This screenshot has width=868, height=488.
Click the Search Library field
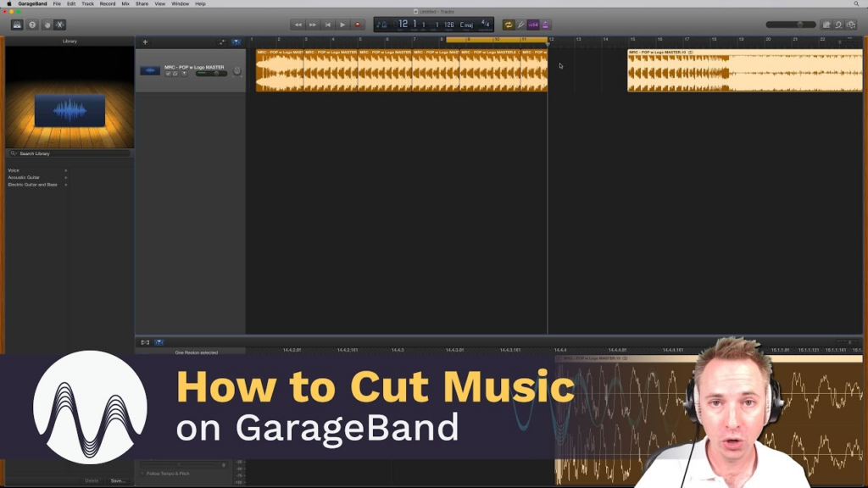tap(70, 153)
